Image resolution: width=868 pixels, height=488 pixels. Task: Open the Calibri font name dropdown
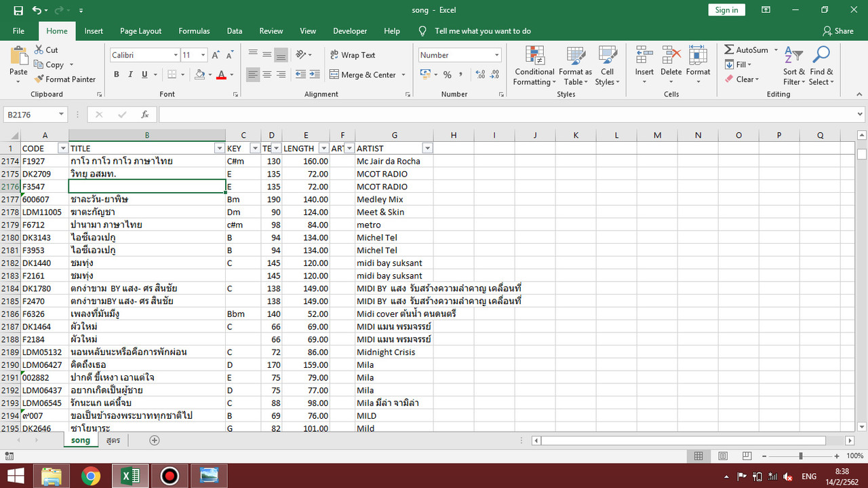point(175,55)
